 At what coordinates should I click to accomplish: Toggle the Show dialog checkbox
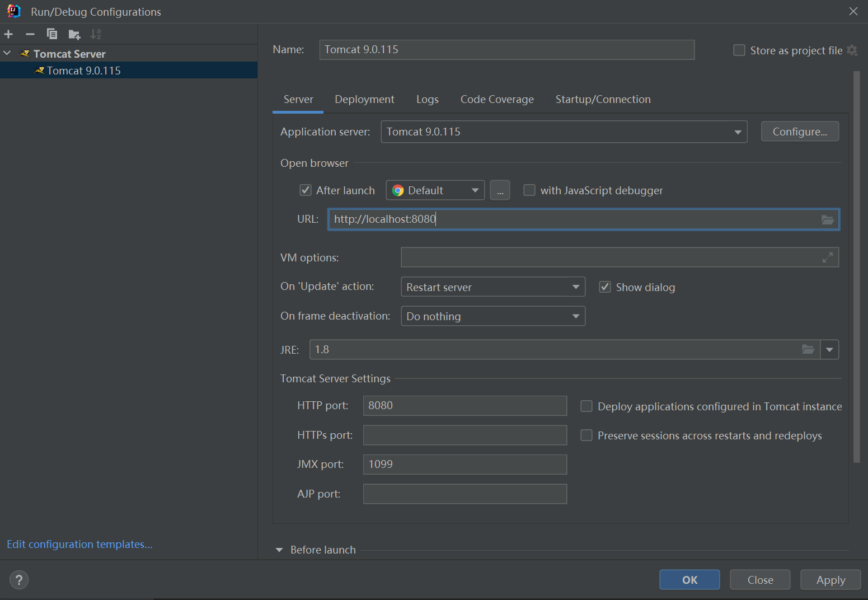[x=605, y=287]
